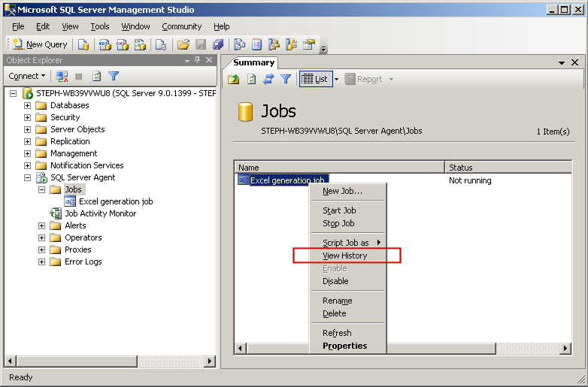Image resolution: width=588 pixels, height=387 pixels.
Task: Open an Analysis Services MDX Query
Action: [105, 44]
